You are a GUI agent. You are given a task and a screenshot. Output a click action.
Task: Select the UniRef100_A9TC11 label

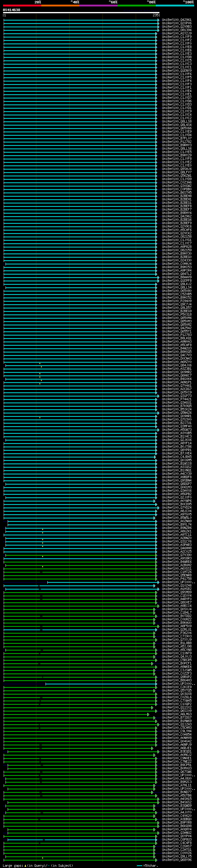176,535
